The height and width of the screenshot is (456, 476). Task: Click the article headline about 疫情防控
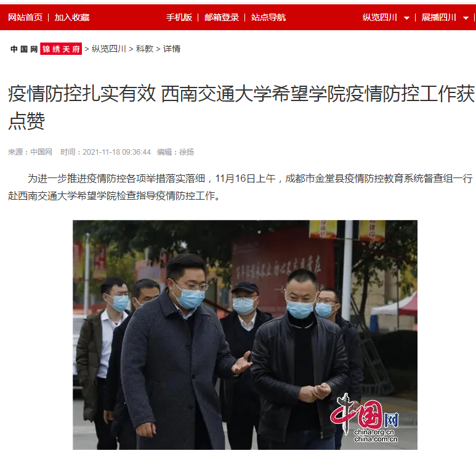241,107
